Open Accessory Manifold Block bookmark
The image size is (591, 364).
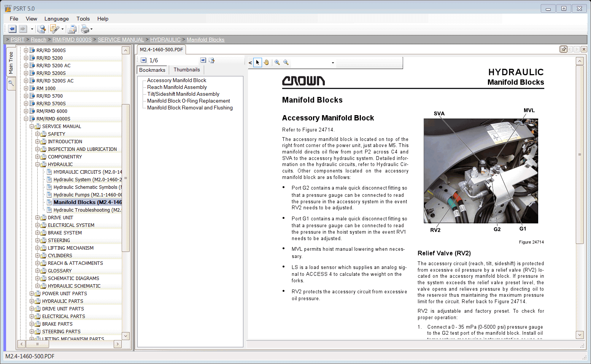[176, 80]
